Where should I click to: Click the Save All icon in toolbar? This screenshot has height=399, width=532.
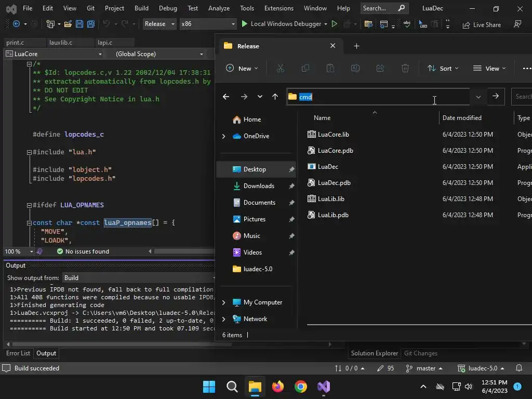[90, 24]
